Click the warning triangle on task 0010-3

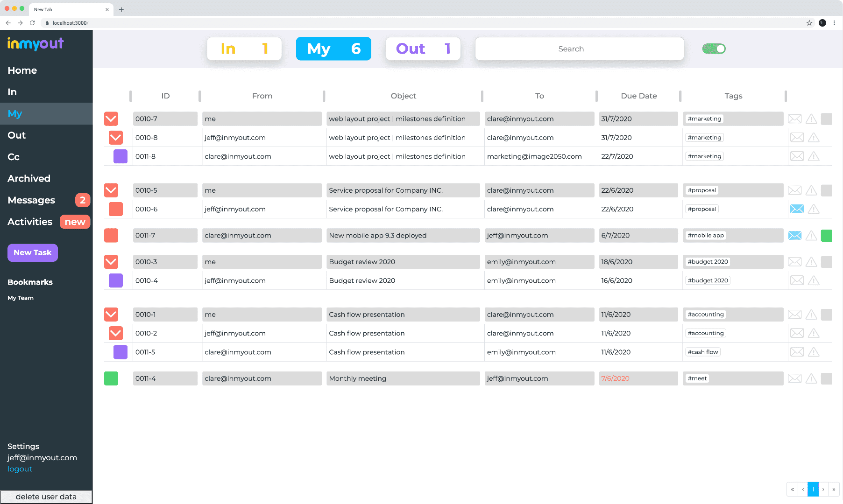coord(811,262)
